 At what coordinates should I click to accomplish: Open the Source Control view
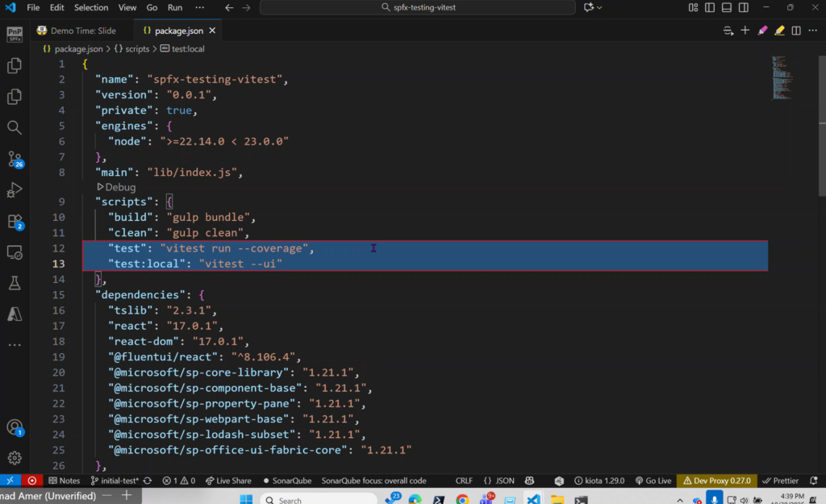(14, 159)
